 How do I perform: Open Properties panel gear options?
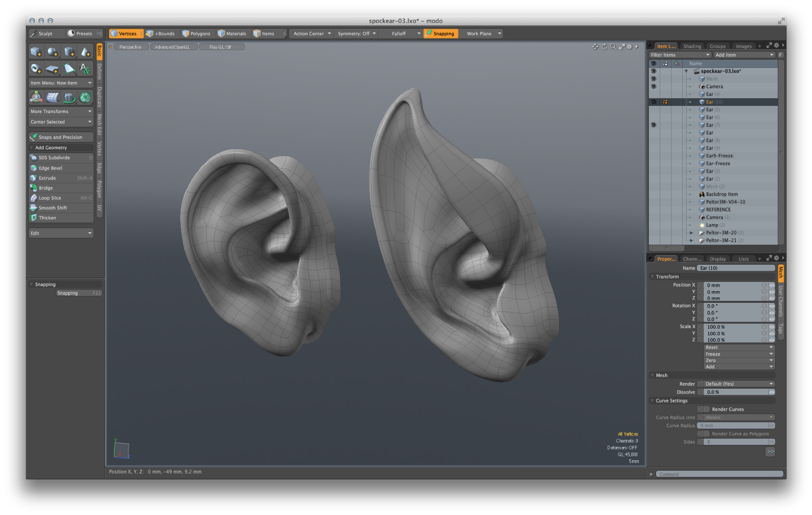click(776, 258)
